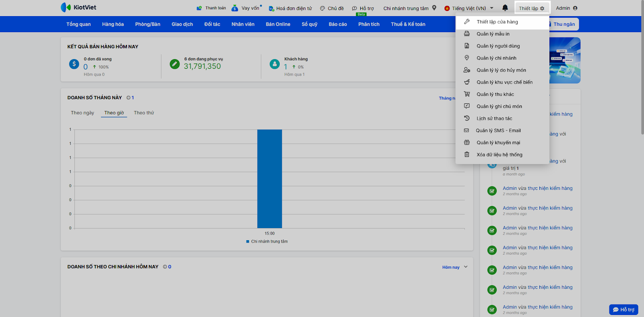Open the Nhân viên navigation menu
This screenshot has height=317, width=644.
tap(243, 24)
